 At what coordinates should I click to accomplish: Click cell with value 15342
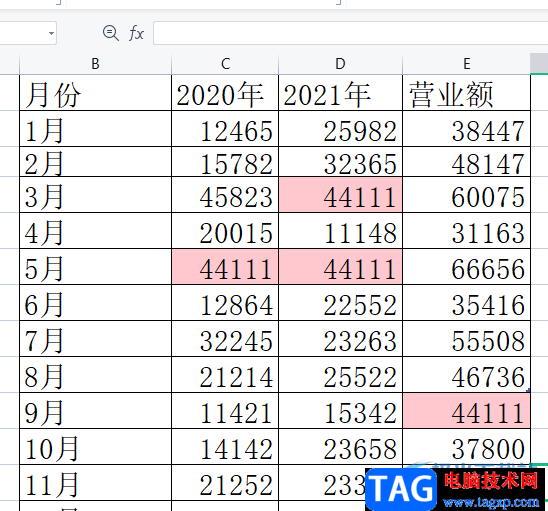point(340,411)
